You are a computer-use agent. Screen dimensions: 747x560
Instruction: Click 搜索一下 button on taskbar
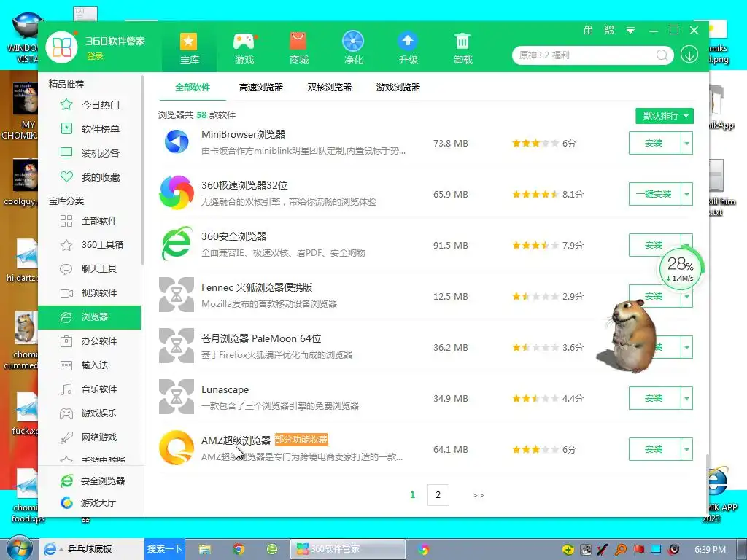tap(164, 549)
